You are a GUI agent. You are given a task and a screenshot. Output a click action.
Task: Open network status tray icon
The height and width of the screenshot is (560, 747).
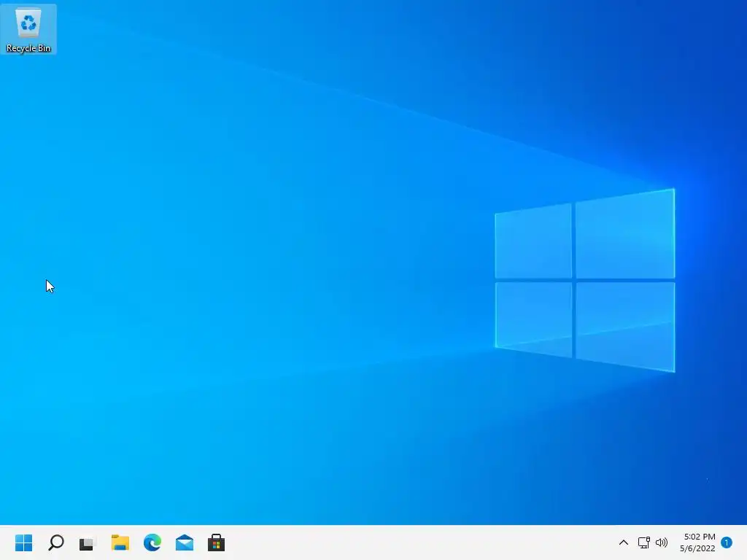(643, 542)
